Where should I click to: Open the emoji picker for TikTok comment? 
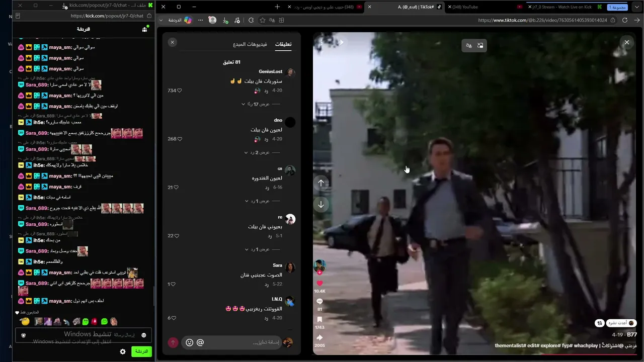pos(189,342)
